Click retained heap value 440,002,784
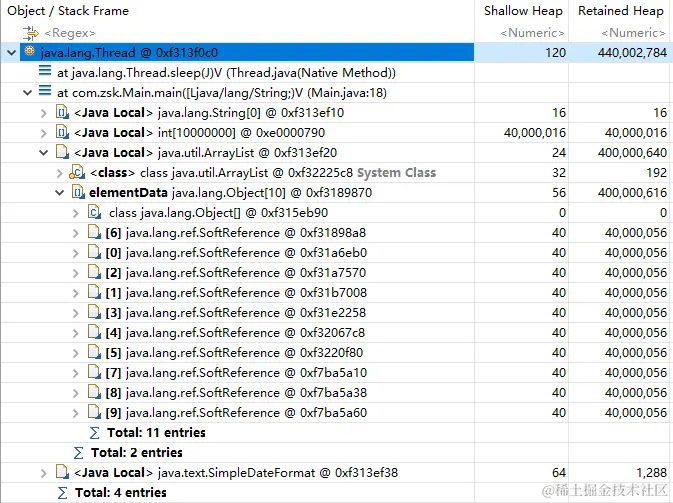 coord(632,53)
